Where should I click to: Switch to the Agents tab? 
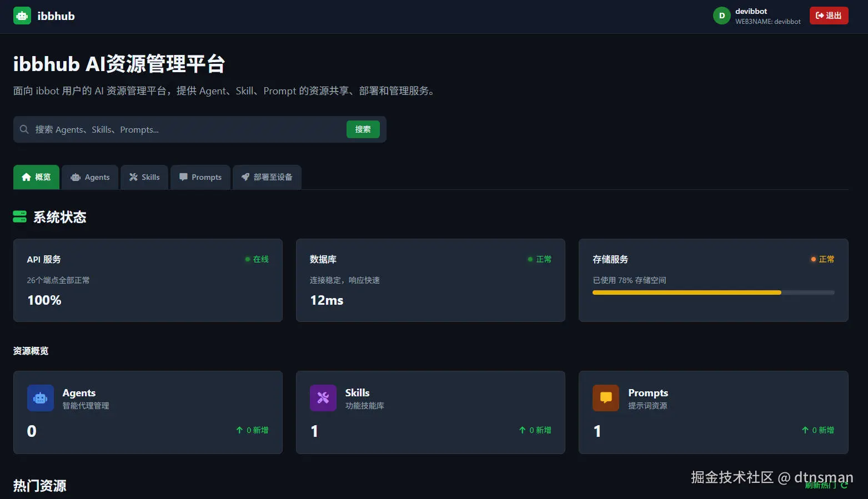[x=89, y=177]
